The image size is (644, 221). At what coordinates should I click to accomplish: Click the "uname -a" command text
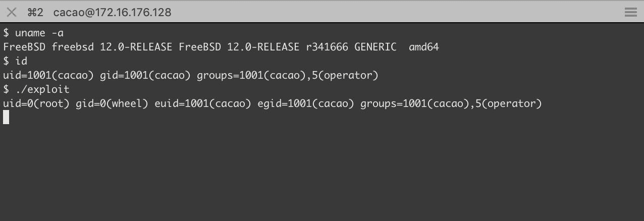click(39, 33)
